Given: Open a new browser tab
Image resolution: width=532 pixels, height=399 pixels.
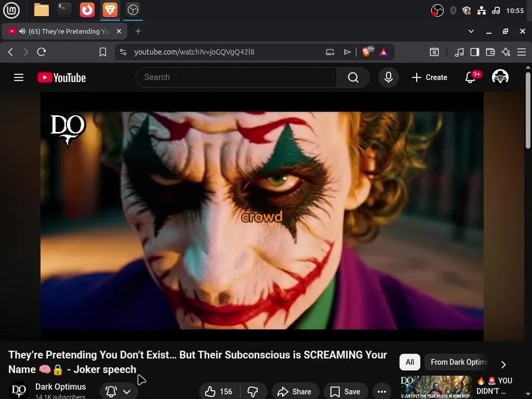Looking at the screenshot, I should [138, 31].
